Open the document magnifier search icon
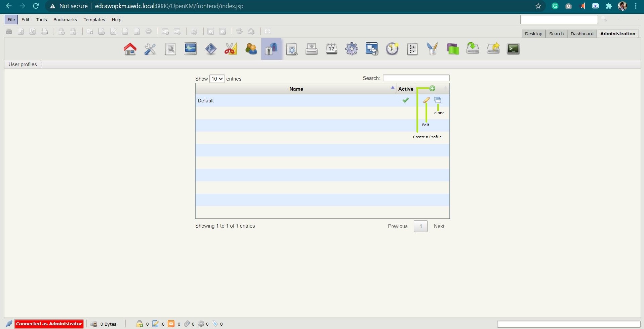Viewport: 644px width, 329px height. [291, 49]
